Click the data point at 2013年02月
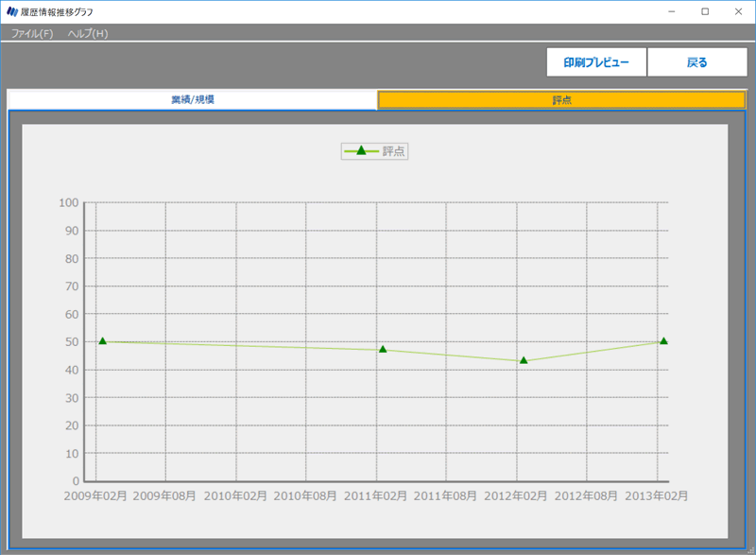Screen dimensions: 756x555 click(x=663, y=341)
